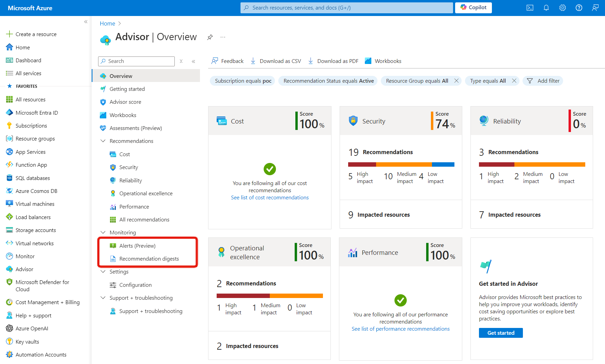Open the Subscription equals poc filter

pos(243,81)
